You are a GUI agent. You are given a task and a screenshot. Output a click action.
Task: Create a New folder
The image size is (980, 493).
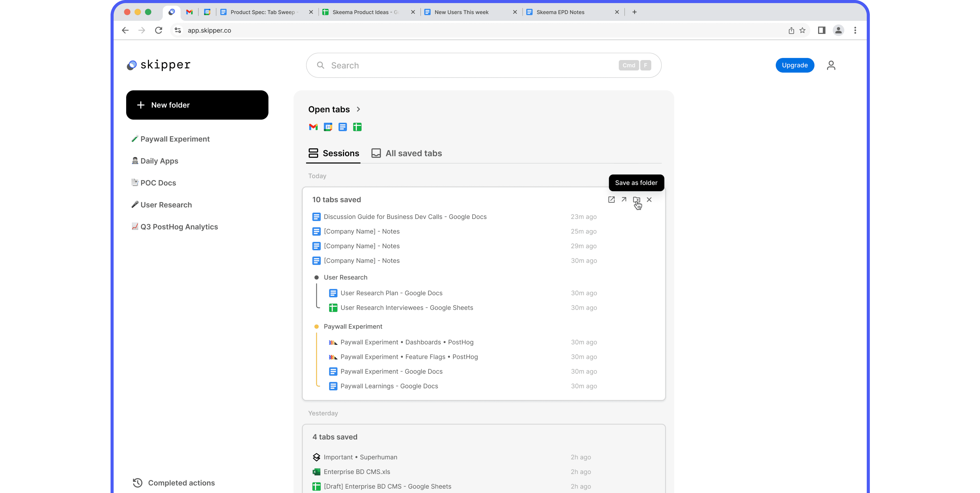click(x=197, y=105)
